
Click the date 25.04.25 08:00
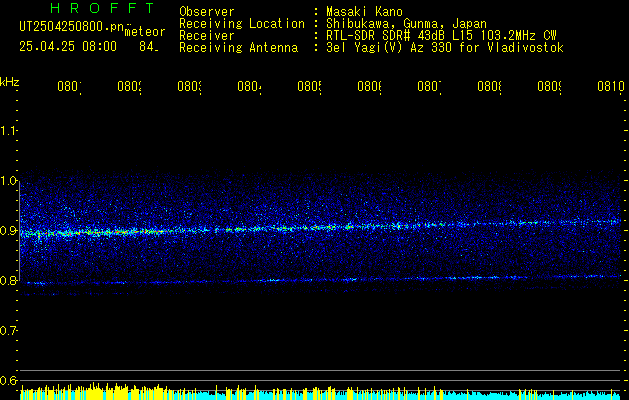tap(68, 47)
